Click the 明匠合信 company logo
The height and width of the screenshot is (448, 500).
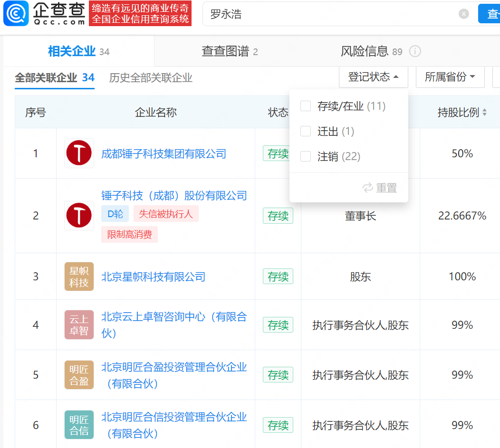pos(79,425)
